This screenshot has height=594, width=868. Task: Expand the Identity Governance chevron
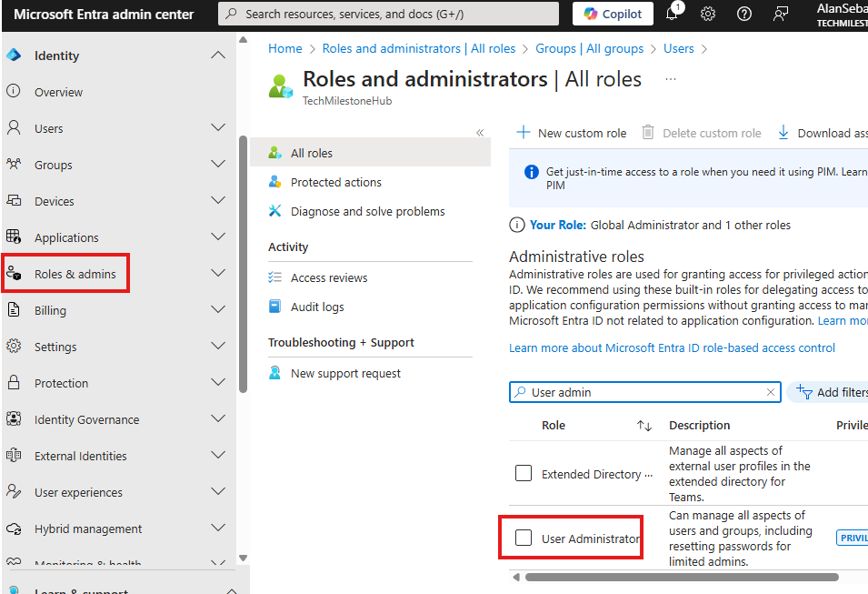point(219,418)
